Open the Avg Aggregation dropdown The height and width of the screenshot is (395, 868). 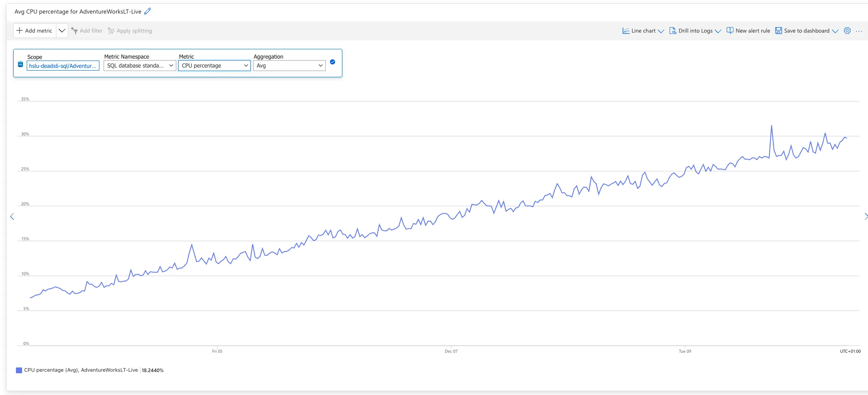289,66
